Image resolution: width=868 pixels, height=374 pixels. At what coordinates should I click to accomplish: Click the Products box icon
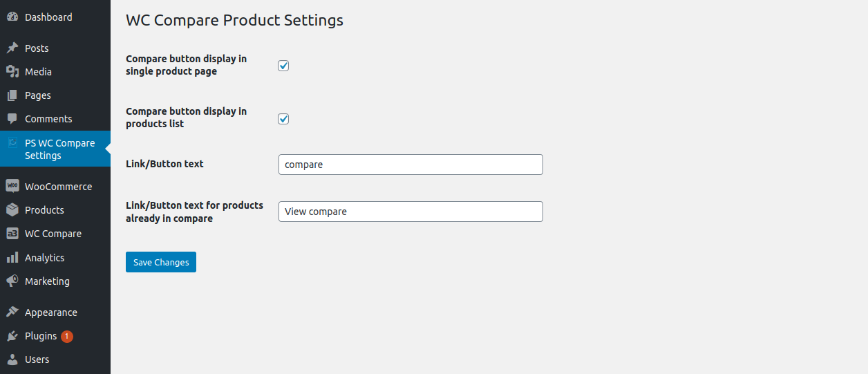12,210
